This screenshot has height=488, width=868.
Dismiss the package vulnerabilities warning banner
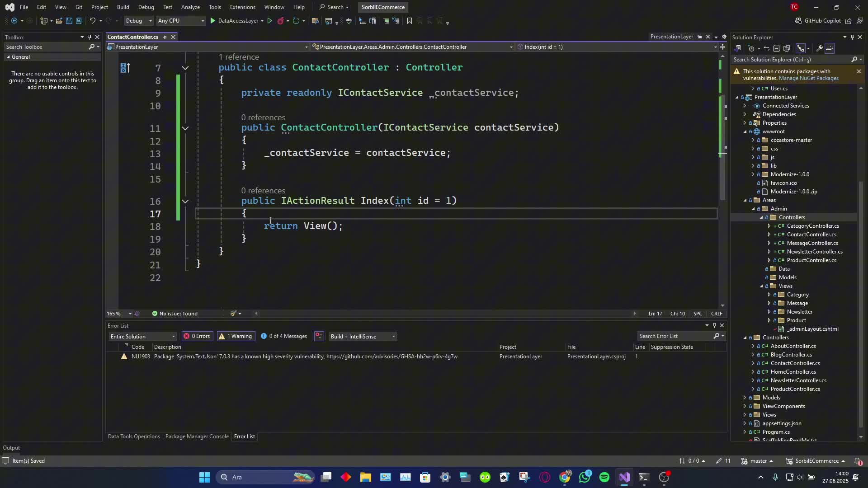coord(859,71)
